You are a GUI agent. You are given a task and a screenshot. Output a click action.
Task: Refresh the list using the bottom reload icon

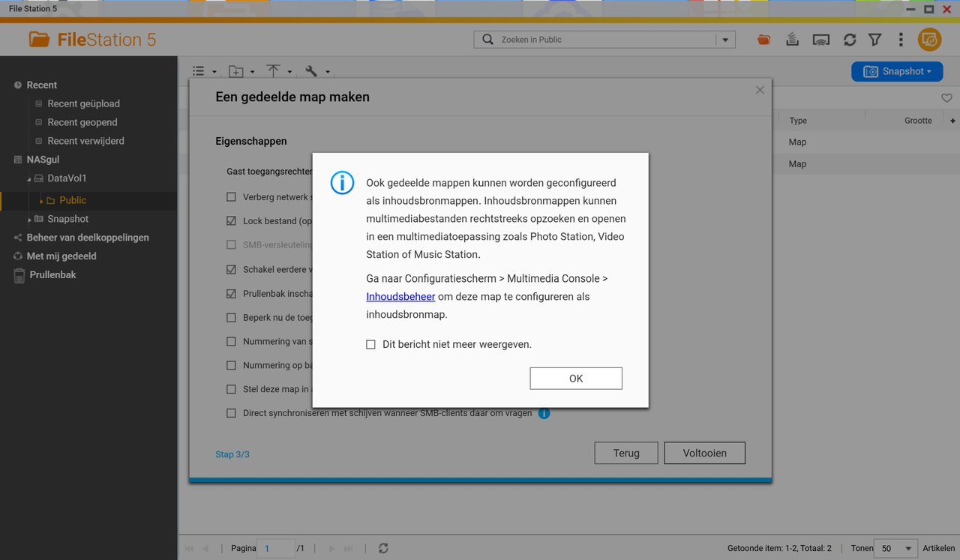383,548
